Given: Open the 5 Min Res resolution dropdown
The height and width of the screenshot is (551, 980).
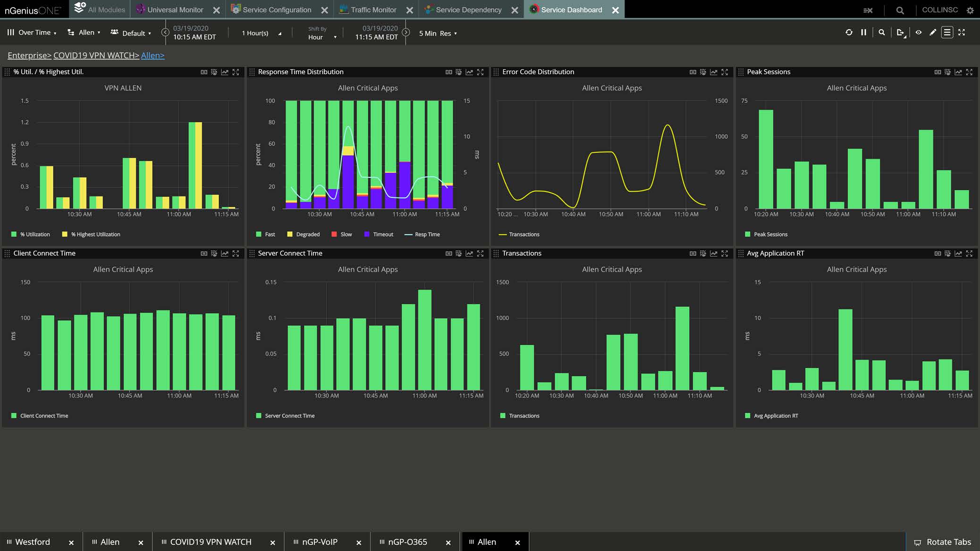Looking at the screenshot, I should 438,34.
